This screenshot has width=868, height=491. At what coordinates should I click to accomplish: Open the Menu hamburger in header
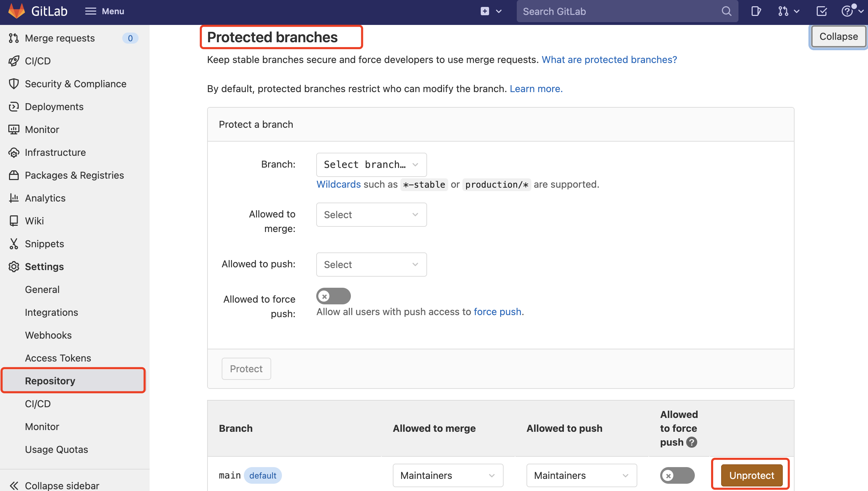coord(104,11)
